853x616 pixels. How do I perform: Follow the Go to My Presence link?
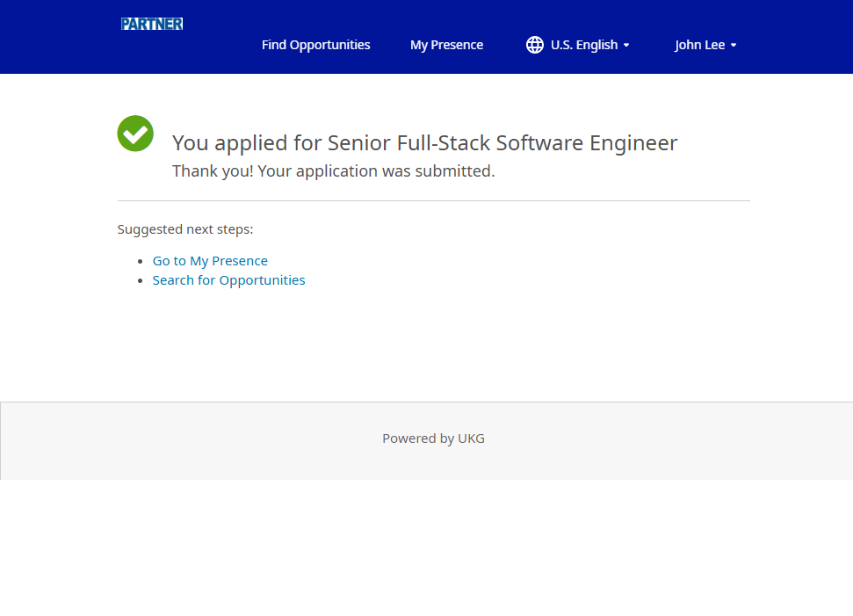click(x=210, y=261)
